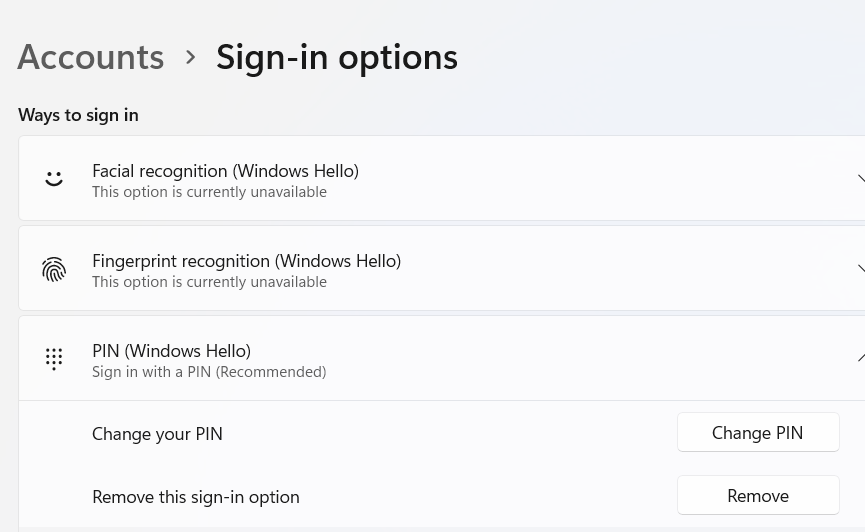Viewport: 865px width, 532px height.
Task: Click the Remove this sign-in option label
Action: (x=196, y=497)
